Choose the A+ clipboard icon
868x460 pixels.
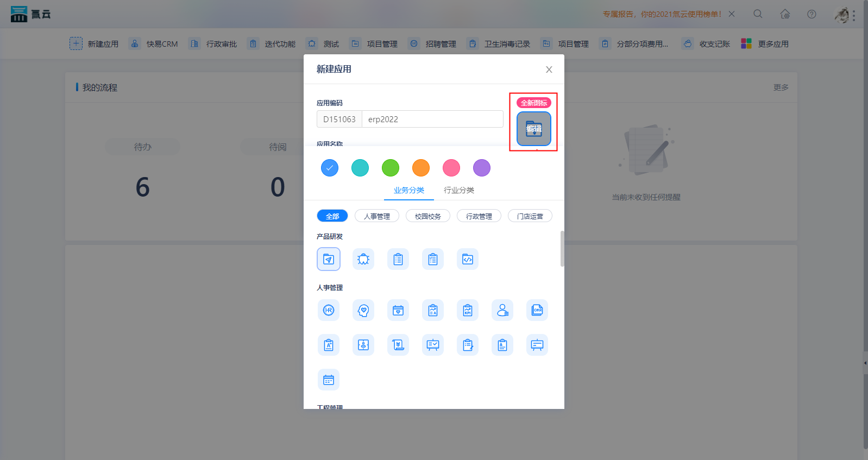pyautogui.click(x=329, y=345)
